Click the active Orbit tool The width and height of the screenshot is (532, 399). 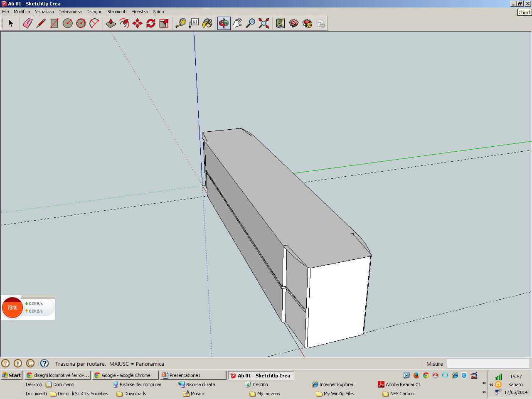[224, 23]
